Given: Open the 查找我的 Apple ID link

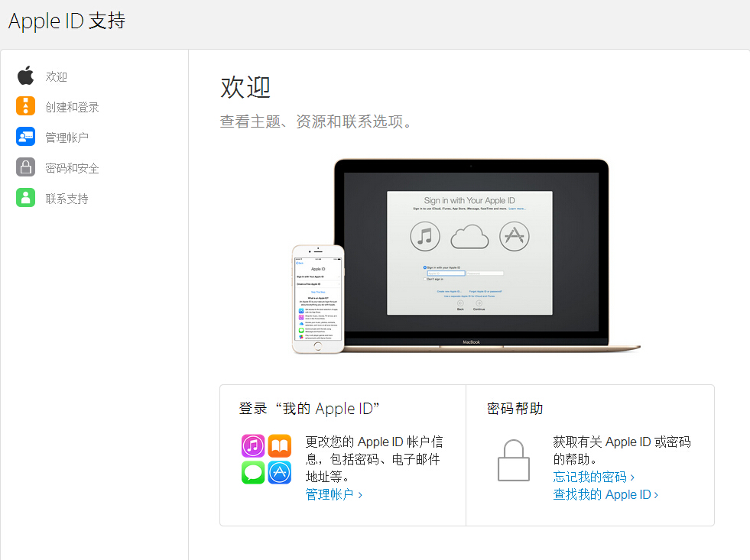Looking at the screenshot, I should pos(604,494).
